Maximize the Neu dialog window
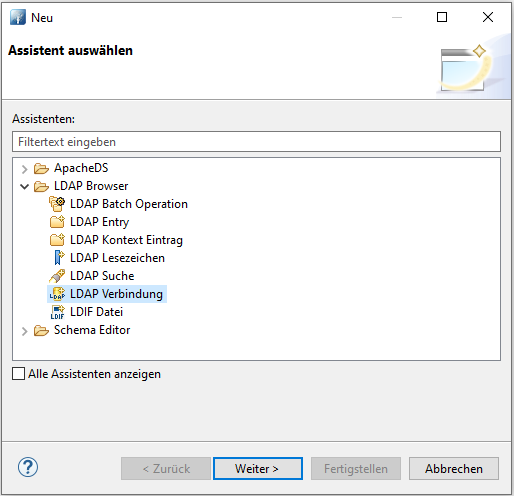This screenshot has width=514, height=496. pyautogui.click(x=442, y=17)
